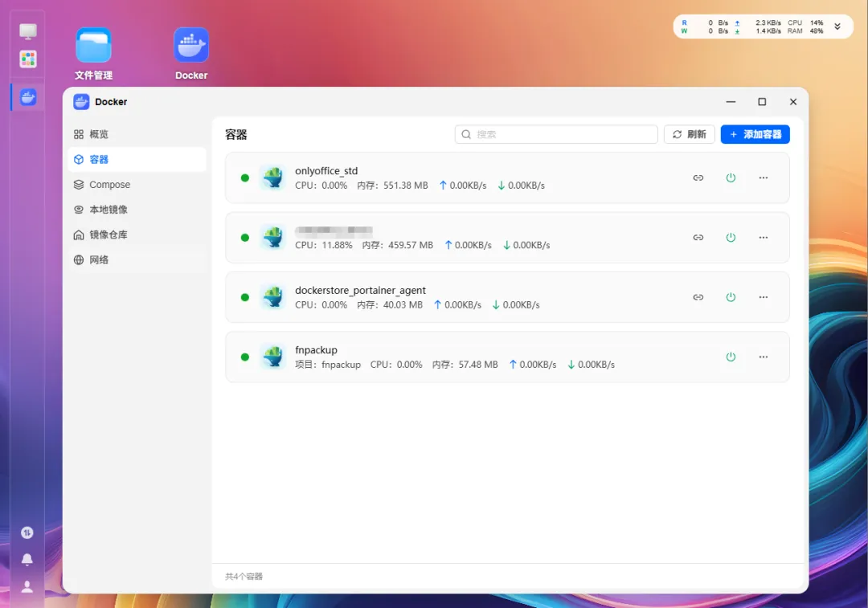The image size is (868, 608).
Task: Click the search magnifier icon
Action: pyautogui.click(x=466, y=134)
